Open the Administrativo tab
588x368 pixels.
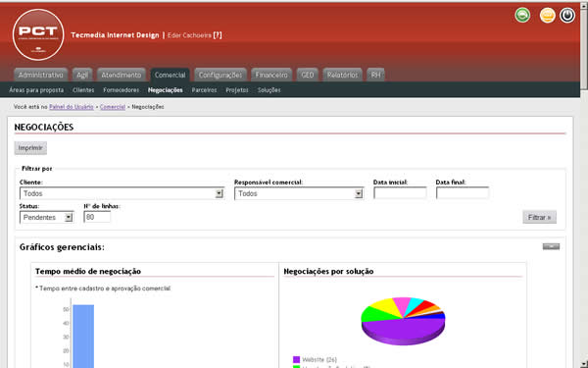[40, 75]
